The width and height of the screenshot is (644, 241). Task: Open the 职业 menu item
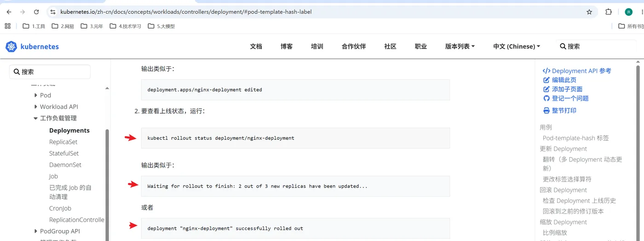[421, 46]
